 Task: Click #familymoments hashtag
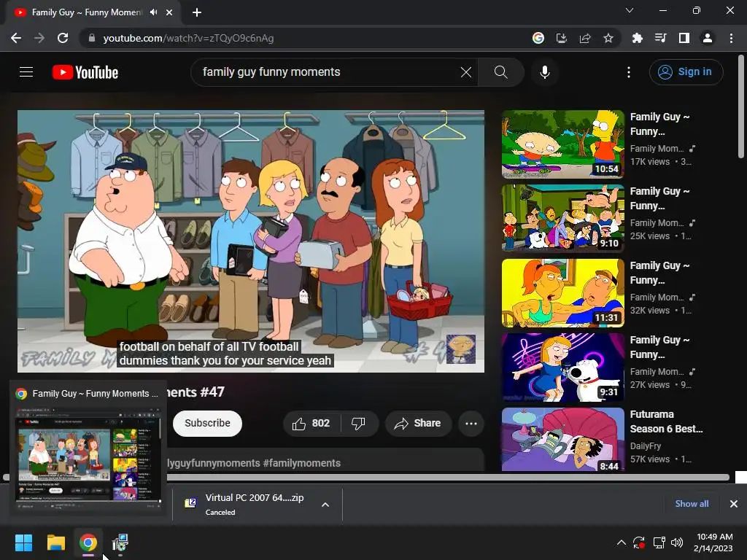click(x=301, y=463)
